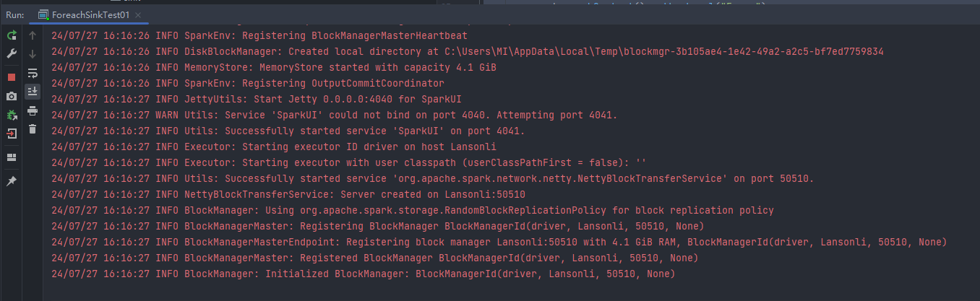Viewport: 980px width, 301px height.
Task: Click the WARN Utils SparkUI port 4040 log line
Action: [335, 115]
